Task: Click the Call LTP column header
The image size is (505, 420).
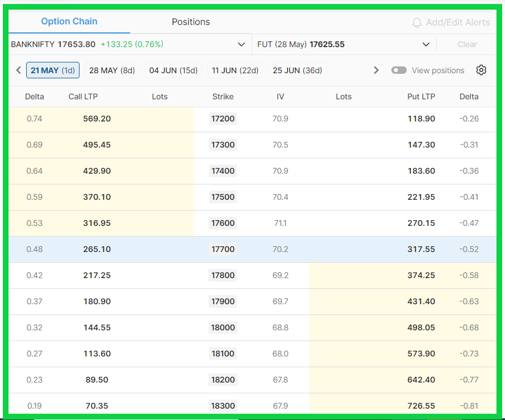Action: click(x=83, y=96)
